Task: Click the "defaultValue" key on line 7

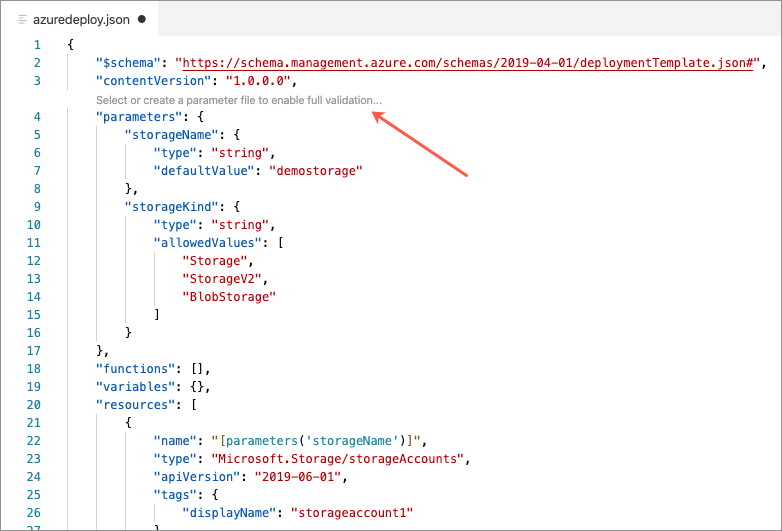Action: point(204,171)
